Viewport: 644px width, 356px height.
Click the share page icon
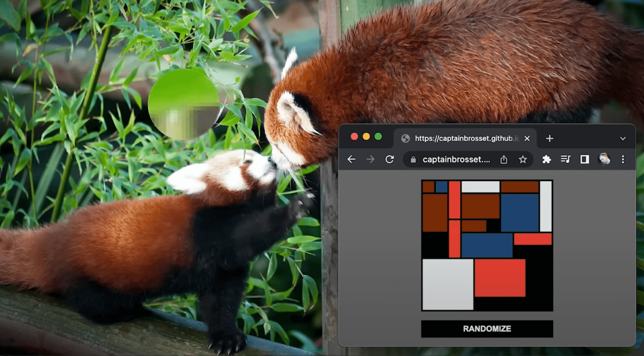point(503,160)
